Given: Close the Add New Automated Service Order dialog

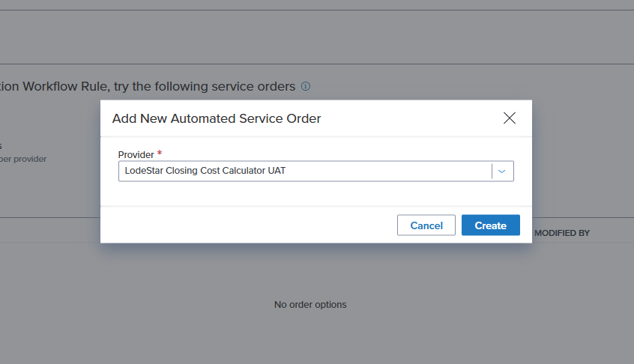Looking at the screenshot, I should (x=510, y=118).
